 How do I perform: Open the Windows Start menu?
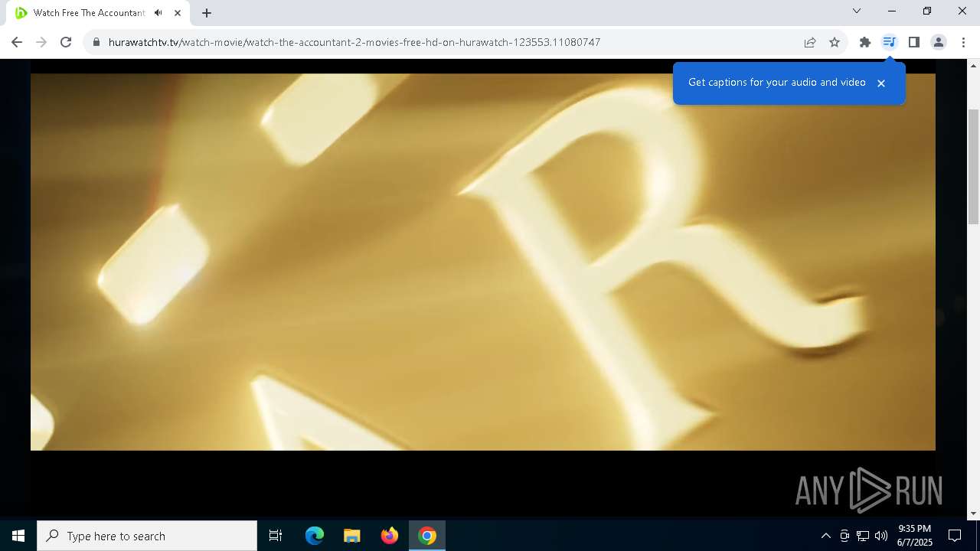click(x=18, y=536)
